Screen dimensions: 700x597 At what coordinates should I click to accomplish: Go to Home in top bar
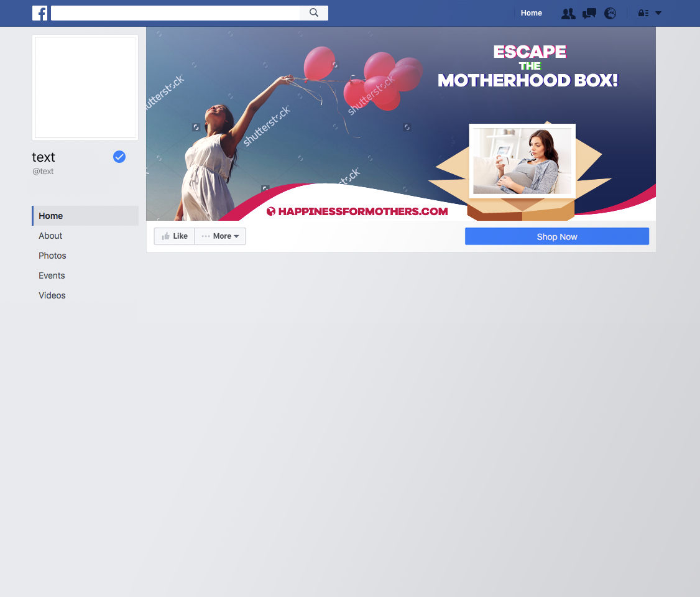532,13
